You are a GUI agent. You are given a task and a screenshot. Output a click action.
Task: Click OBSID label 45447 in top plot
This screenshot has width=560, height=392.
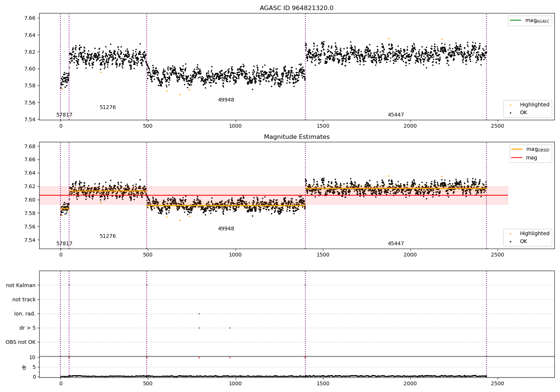pyautogui.click(x=396, y=115)
